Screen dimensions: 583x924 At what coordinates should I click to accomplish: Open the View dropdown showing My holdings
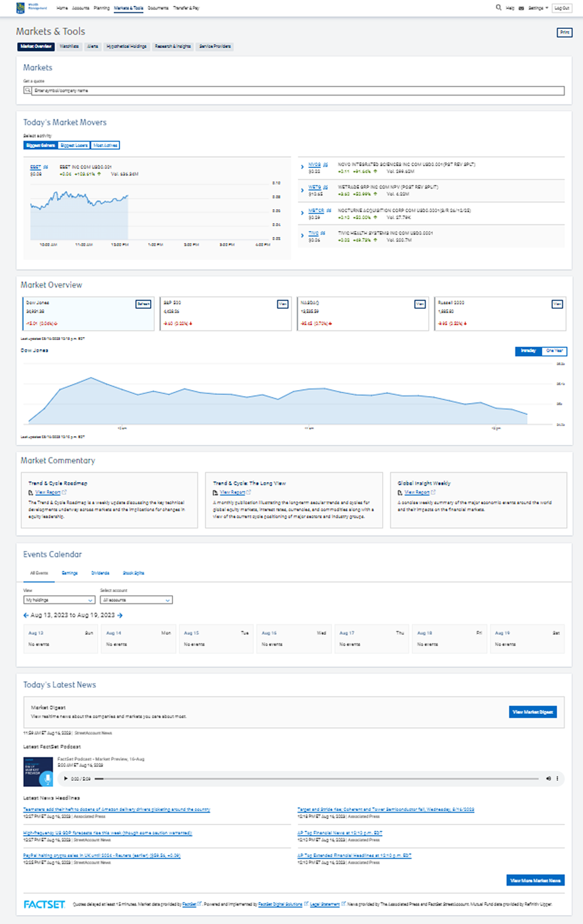tap(59, 600)
